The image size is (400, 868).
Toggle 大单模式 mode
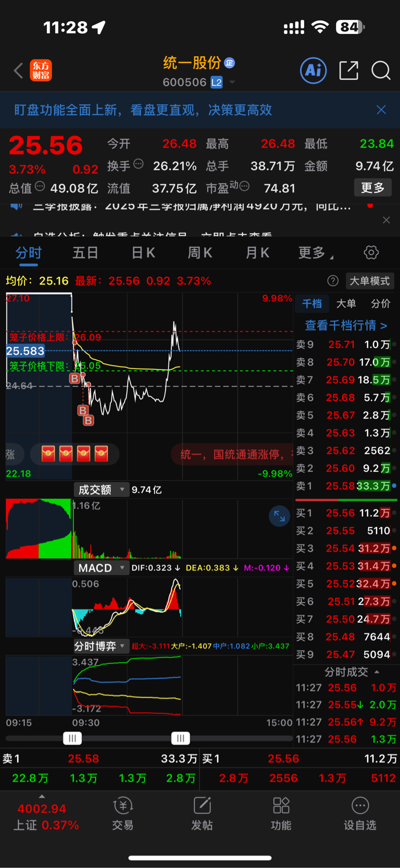point(369,281)
